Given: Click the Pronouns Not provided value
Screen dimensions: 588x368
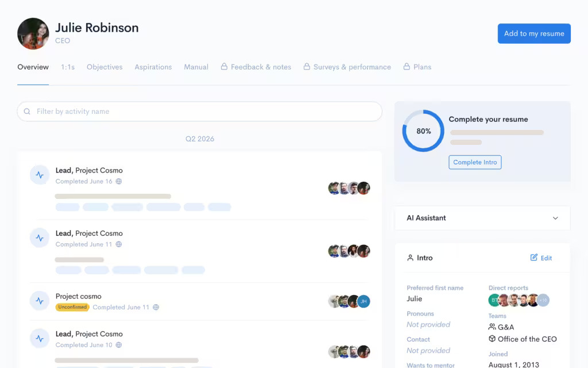Looking at the screenshot, I should click(428, 324).
